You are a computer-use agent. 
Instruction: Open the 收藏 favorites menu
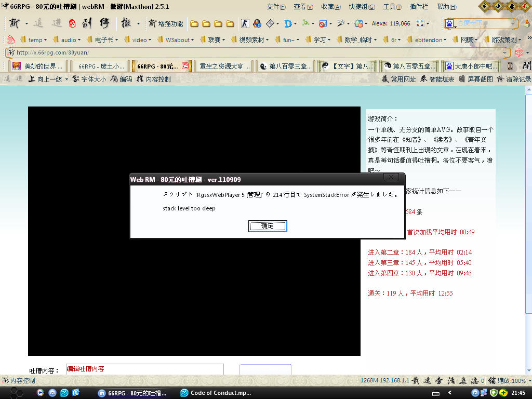[x=331, y=7]
